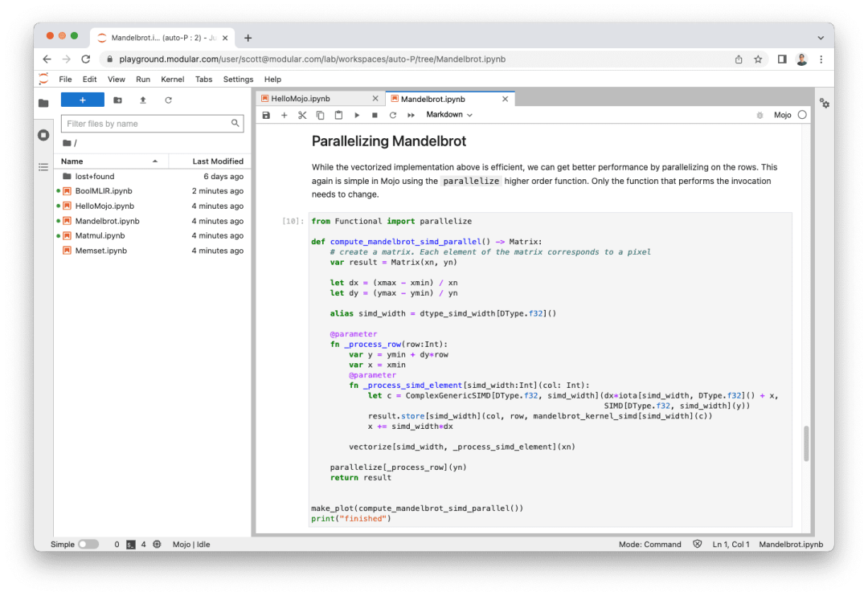
Task: Open a new browser tab
Action: (248, 38)
